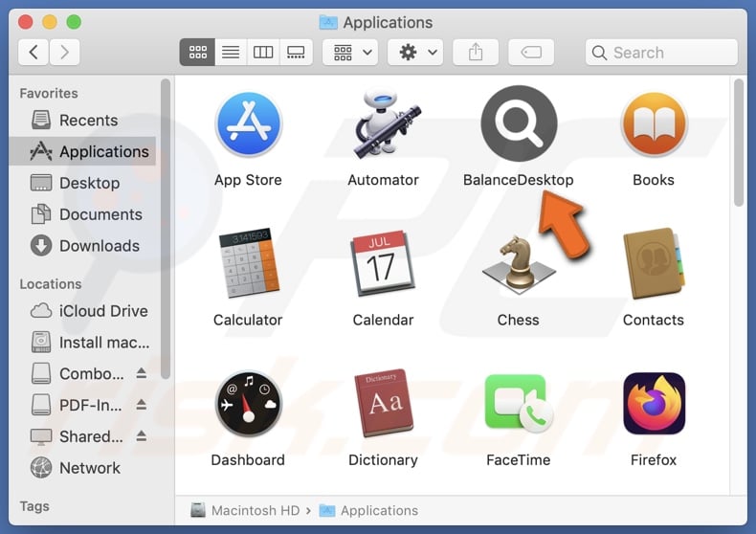
Task: Open iCloud Drive in the sidebar
Action: [82, 311]
